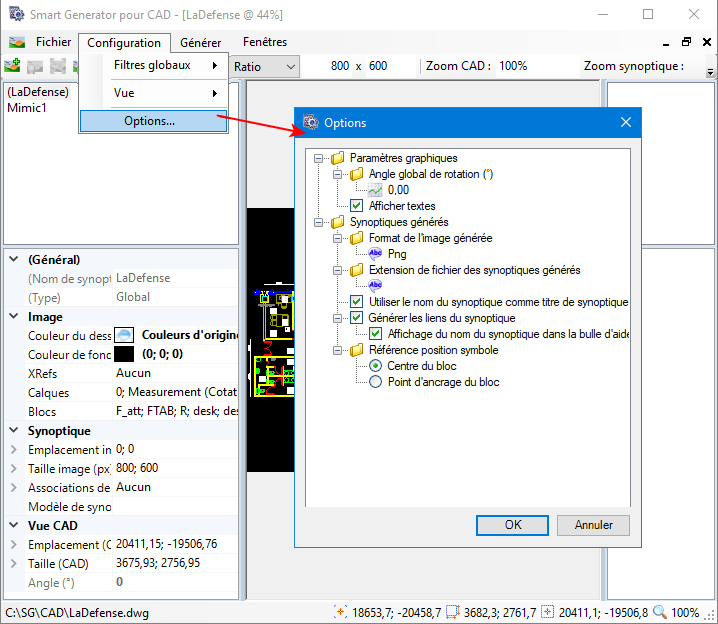Collapse the Format de l'image générée node

(337, 239)
